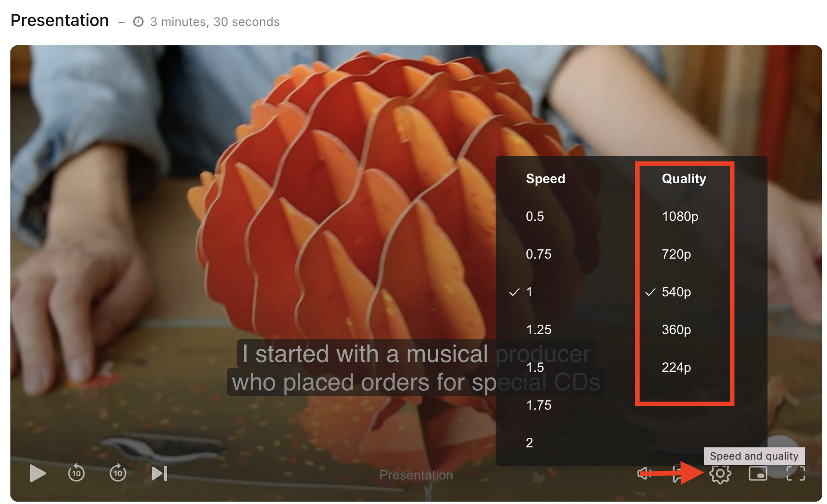Enable picture-in-picture mode
This screenshot has width=827, height=504.
coord(758,473)
